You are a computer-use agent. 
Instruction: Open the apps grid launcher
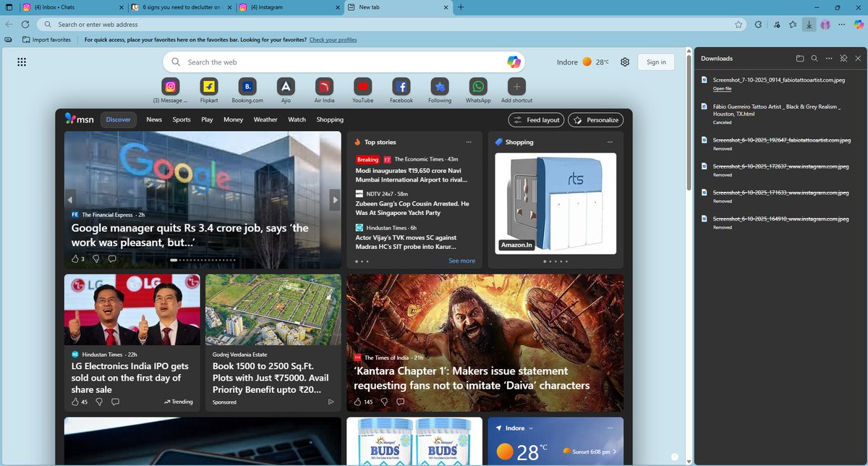click(x=22, y=62)
